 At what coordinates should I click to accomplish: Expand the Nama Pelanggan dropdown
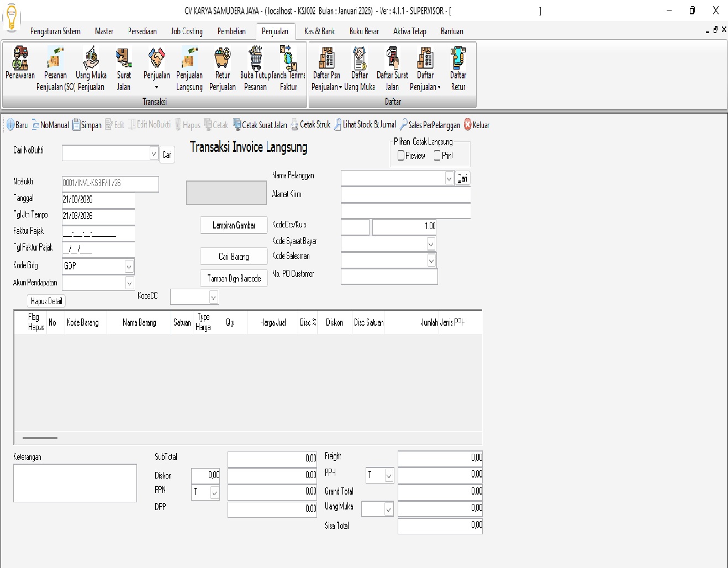pos(449,178)
